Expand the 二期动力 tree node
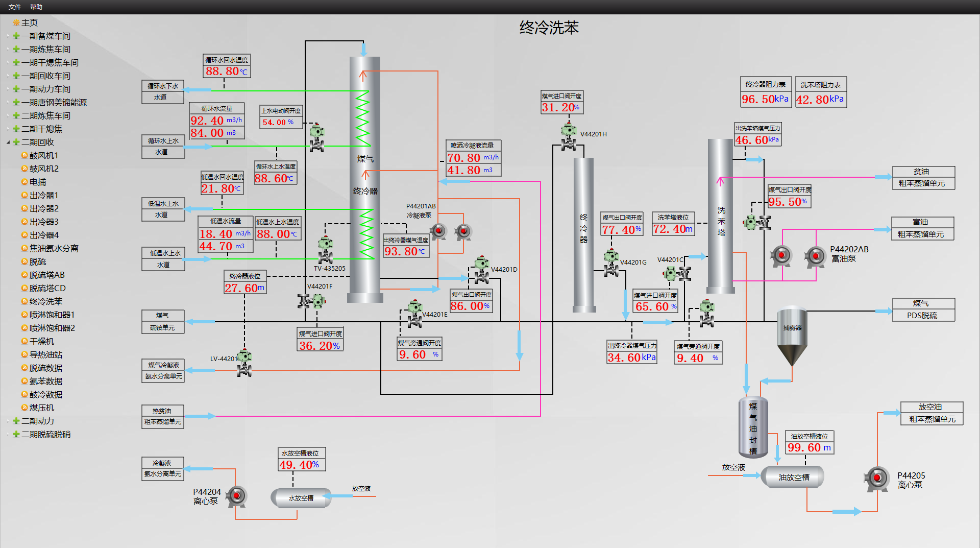 (8, 421)
